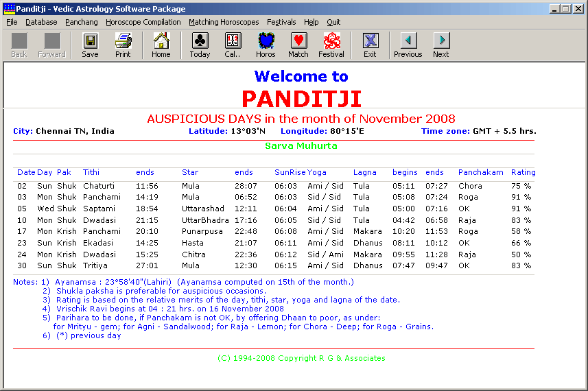
Task: Open the Help menu
Action: pyautogui.click(x=311, y=22)
